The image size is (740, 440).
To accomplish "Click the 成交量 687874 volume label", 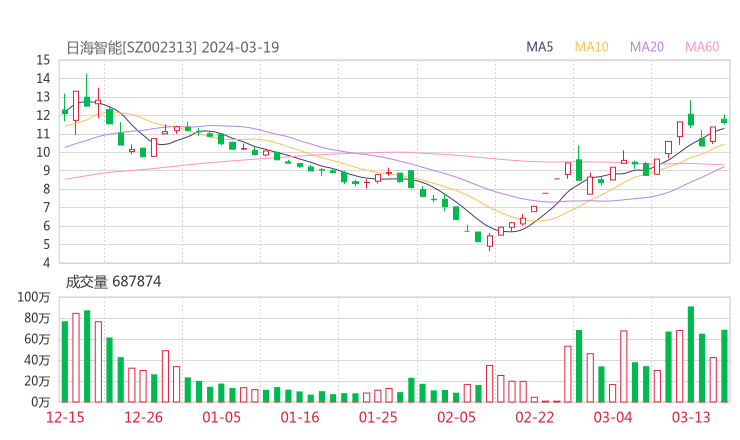I will [x=113, y=282].
